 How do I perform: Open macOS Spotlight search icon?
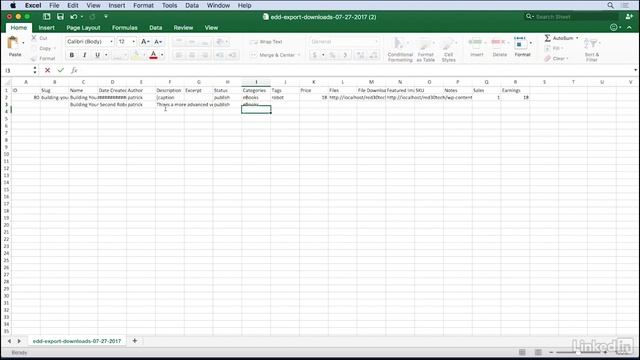(610, 5)
